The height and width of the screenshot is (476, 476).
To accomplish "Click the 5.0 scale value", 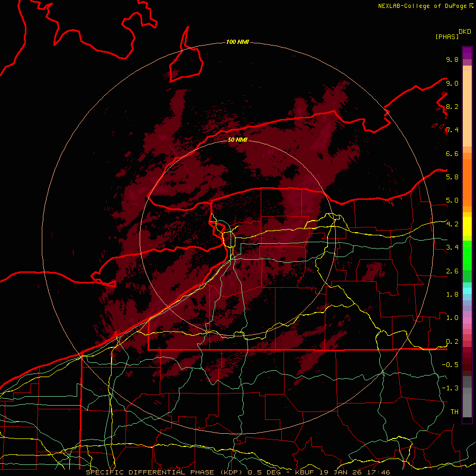I will [x=452, y=200].
